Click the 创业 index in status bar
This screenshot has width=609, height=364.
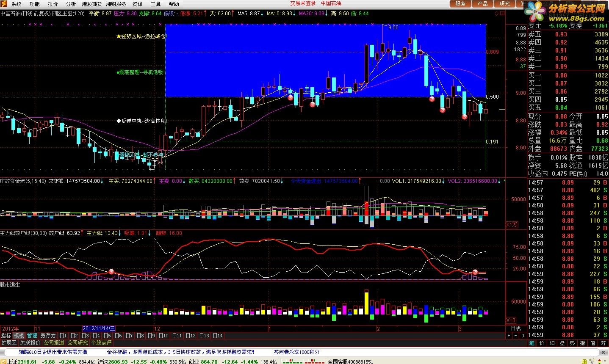click(x=194, y=361)
